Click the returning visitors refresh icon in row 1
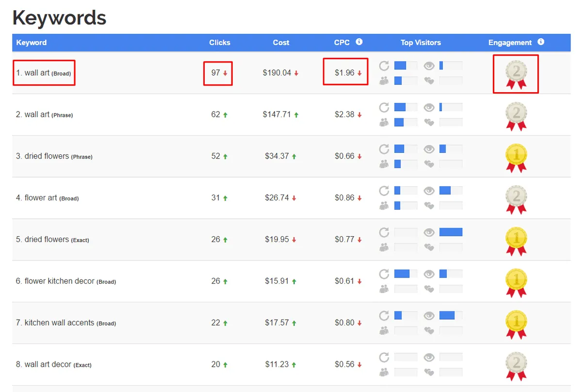Screen dimensions: 582x392 click(x=384, y=66)
